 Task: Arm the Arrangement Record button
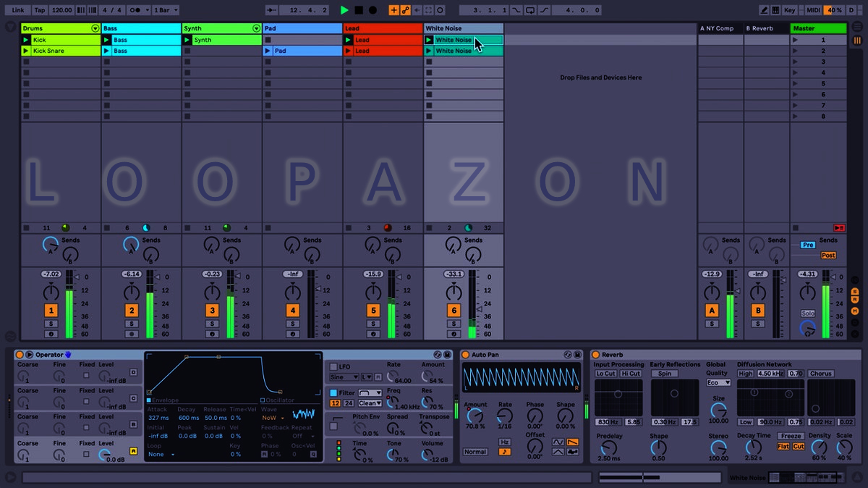pyautogui.click(x=373, y=10)
